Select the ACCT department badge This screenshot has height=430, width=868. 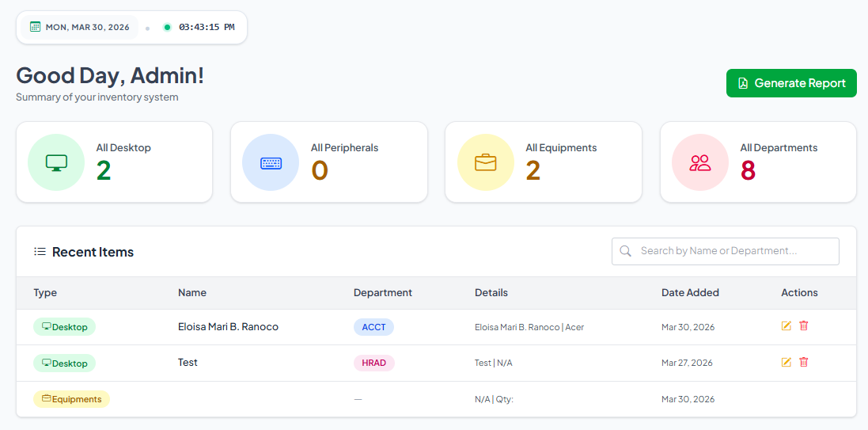(x=373, y=327)
